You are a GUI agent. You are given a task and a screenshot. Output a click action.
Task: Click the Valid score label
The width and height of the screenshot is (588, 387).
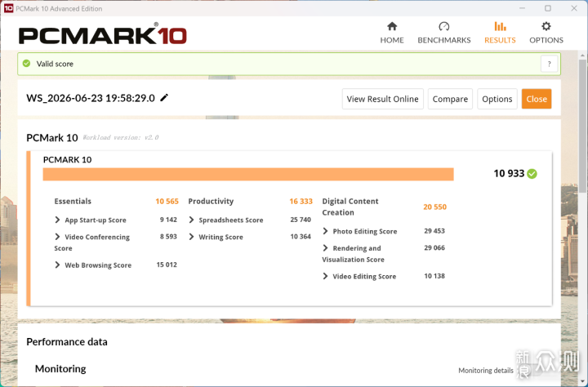click(55, 64)
